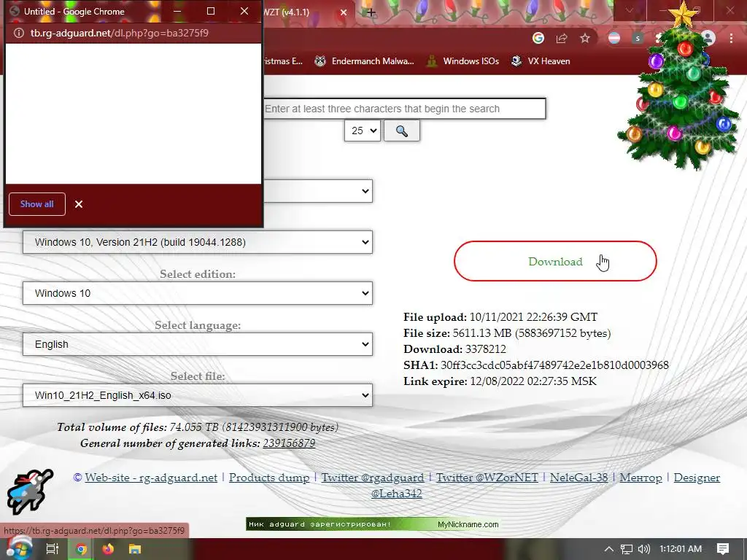This screenshot has height=560, width=747.
Task: Click Show all in the downloads bar
Action: pyautogui.click(x=36, y=204)
